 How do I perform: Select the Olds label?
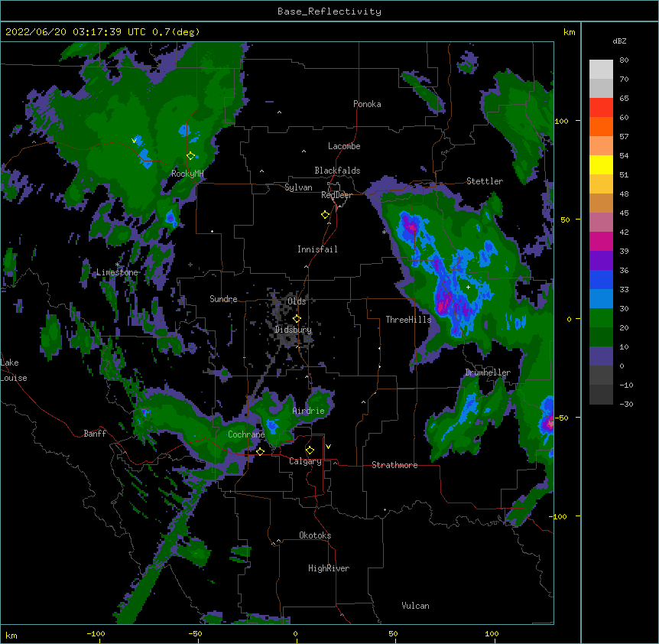click(x=297, y=301)
